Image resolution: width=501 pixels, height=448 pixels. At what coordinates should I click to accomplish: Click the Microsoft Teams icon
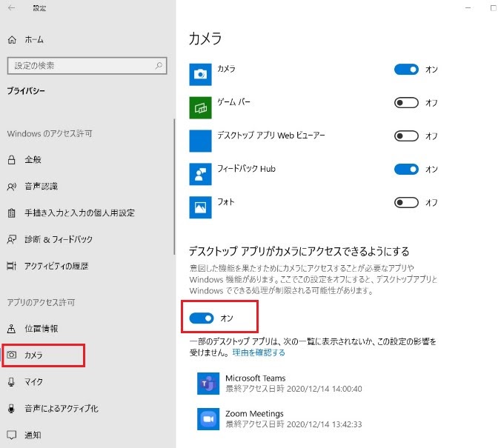point(208,384)
